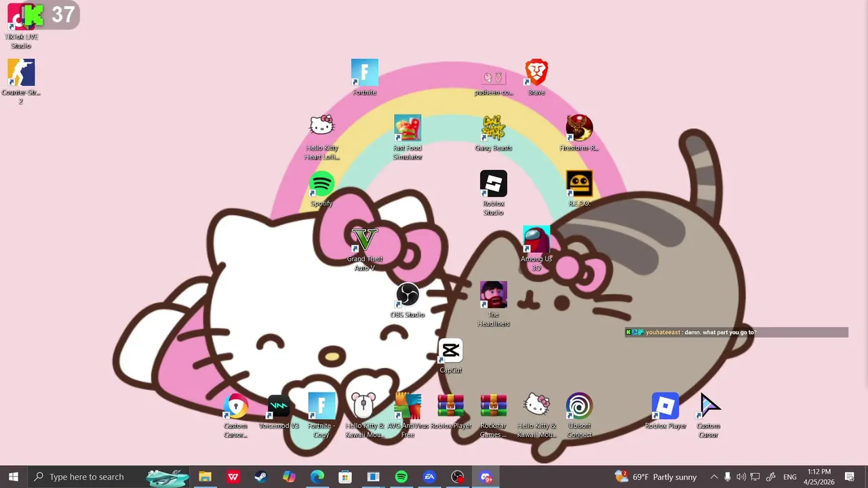Select the R.E.P.O. game shortcut
Screen dimensions: 868x488
[579, 188]
